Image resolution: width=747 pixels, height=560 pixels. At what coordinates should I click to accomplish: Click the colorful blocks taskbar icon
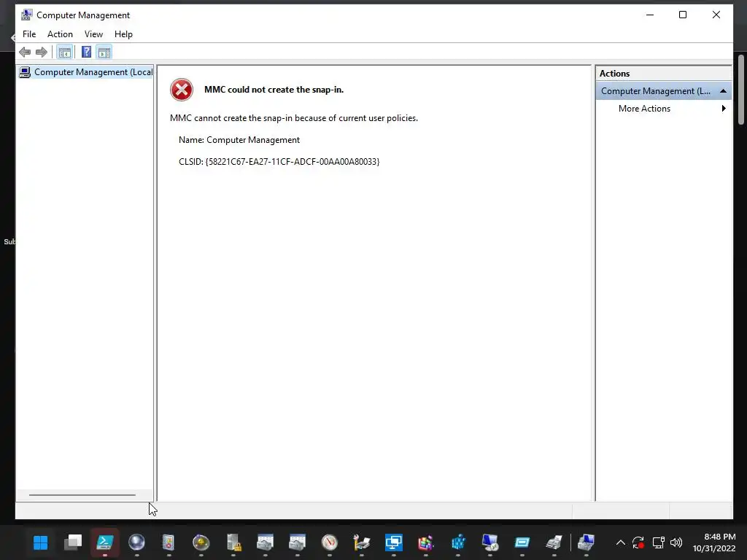pos(426,542)
